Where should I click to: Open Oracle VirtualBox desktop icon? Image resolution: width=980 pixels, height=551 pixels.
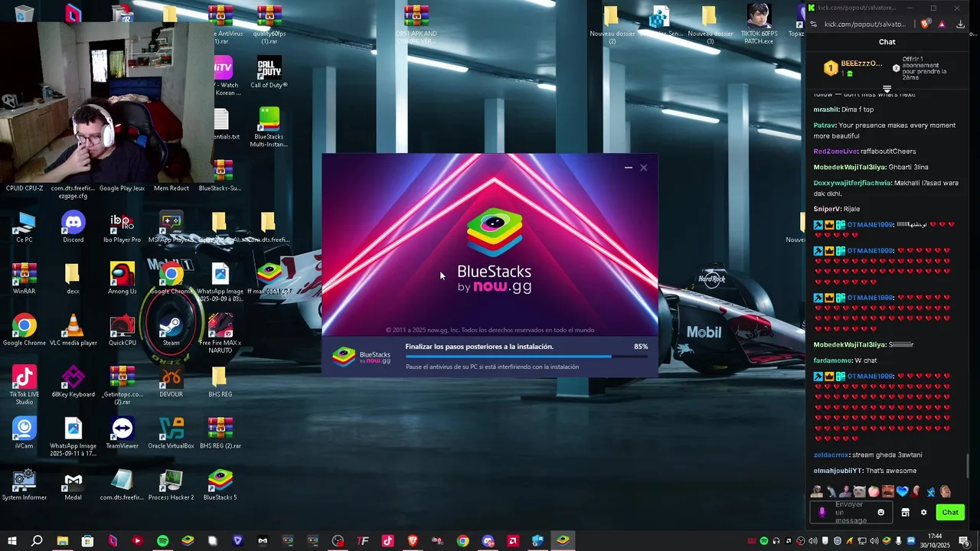(x=171, y=433)
